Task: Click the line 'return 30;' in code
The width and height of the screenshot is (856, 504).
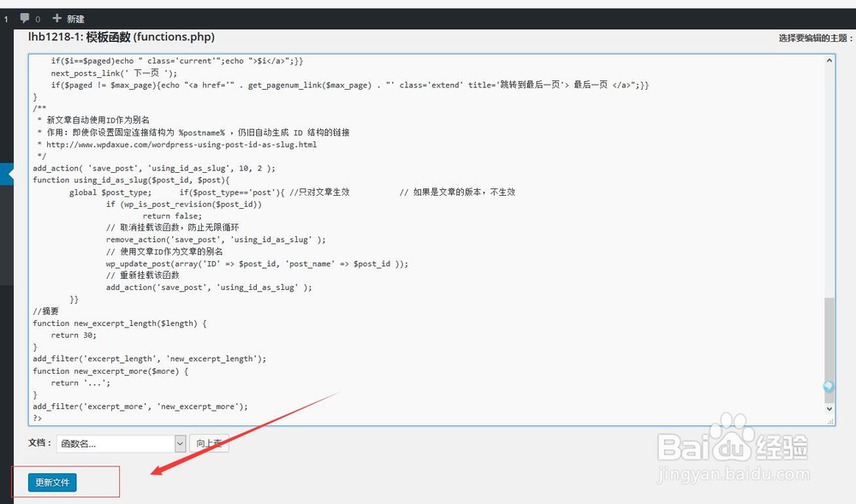Action: [74, 335]
